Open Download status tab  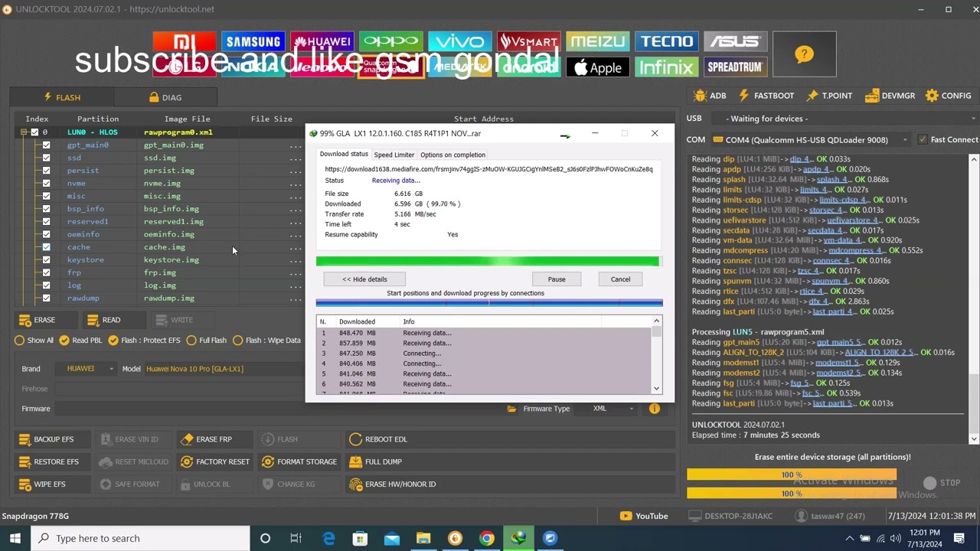pos(344,154)
